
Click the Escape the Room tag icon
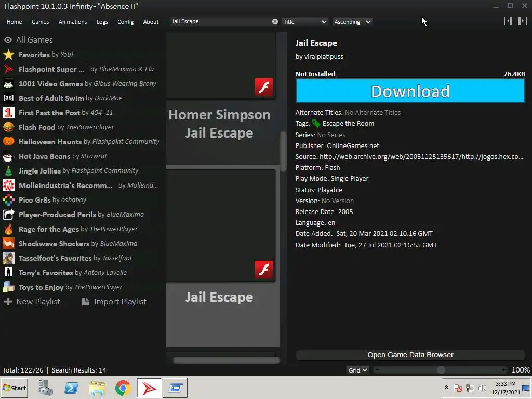(x=316, y=124)
